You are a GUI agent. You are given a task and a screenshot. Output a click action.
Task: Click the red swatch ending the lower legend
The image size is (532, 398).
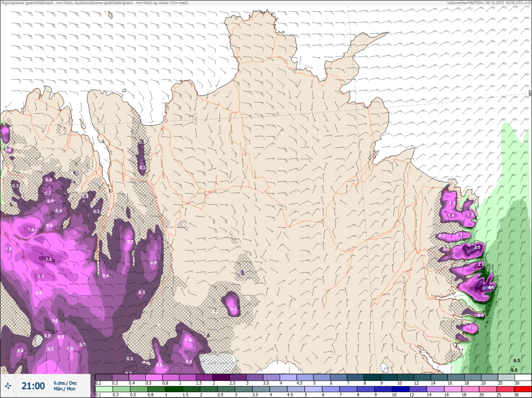coord(523,389)
